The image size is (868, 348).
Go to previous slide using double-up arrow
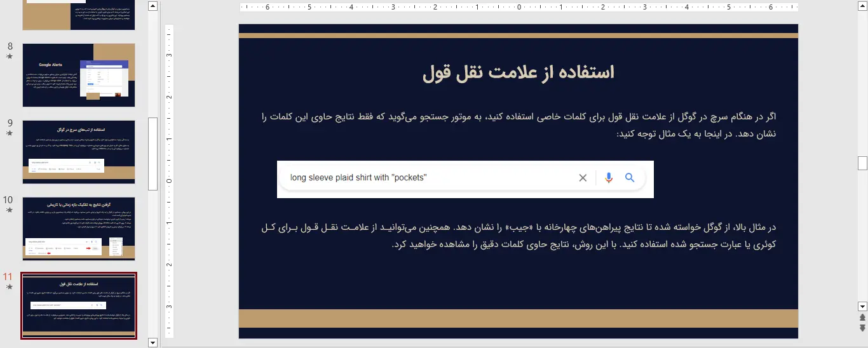point(862,318)
